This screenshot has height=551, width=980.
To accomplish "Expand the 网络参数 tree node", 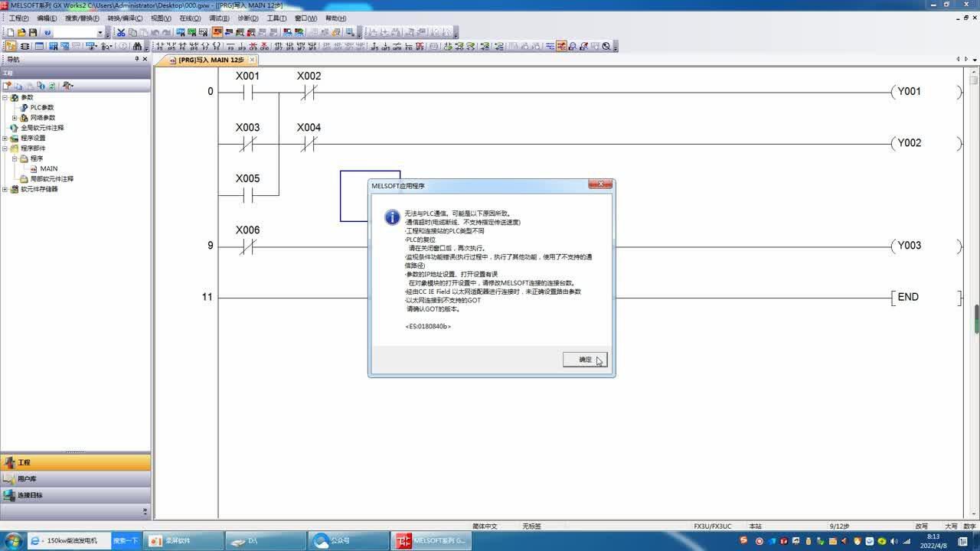I will tap(15, 119).
